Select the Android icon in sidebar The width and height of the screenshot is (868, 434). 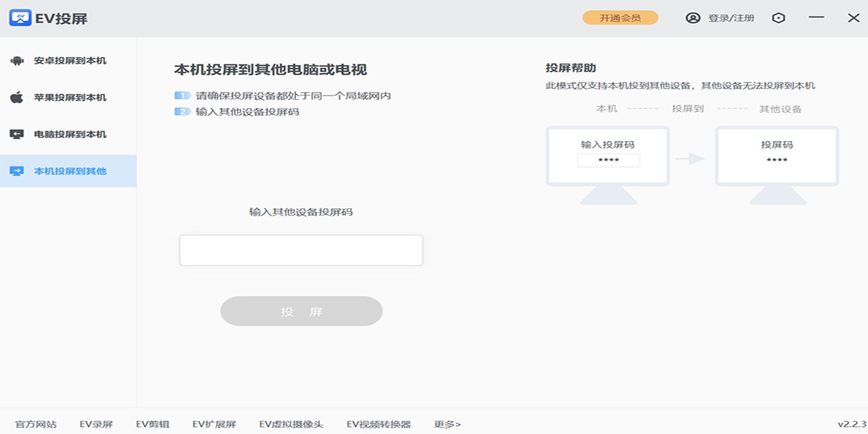point(17,61)
